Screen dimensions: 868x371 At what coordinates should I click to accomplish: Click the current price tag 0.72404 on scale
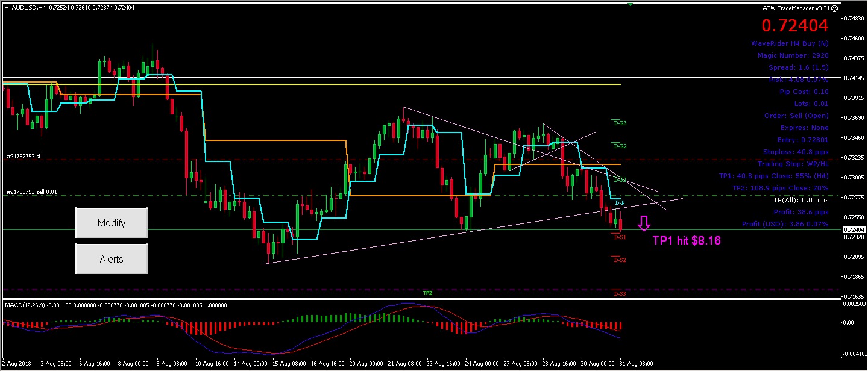pyautogui.click(x=854, y=230)
